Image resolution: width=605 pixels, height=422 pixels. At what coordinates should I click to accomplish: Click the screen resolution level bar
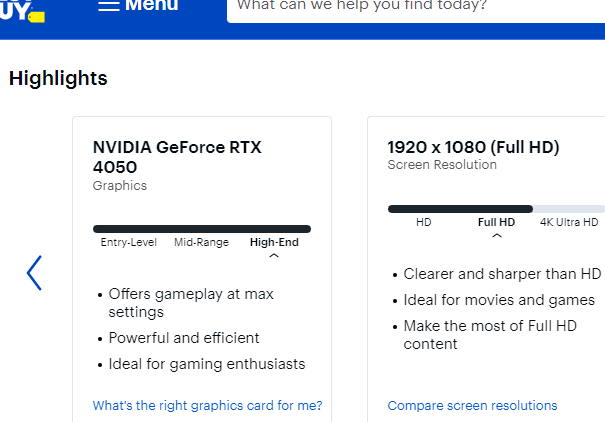[493, 209]
